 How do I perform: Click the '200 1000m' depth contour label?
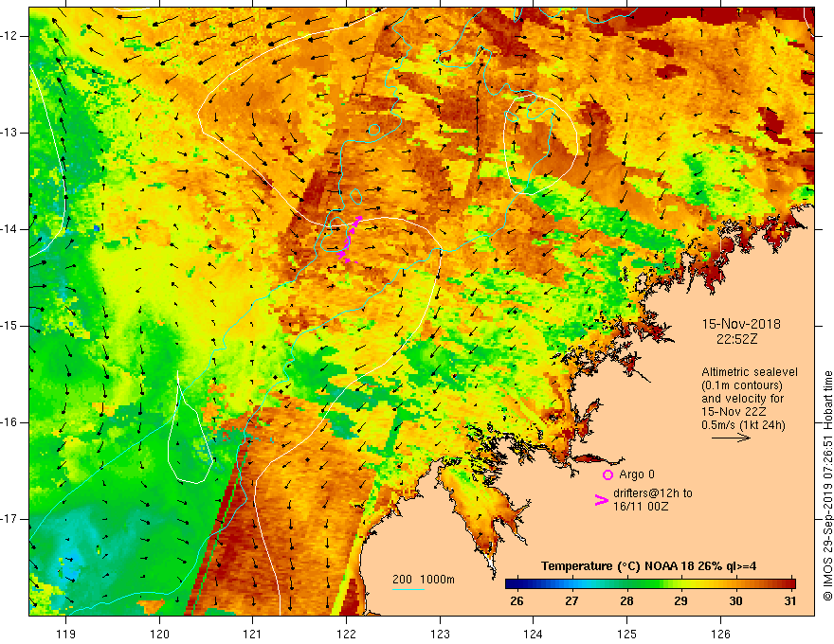coord(424,580)
